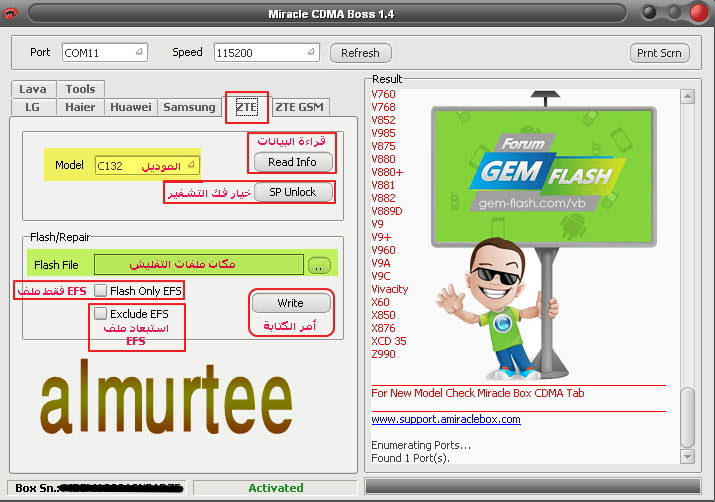The width and height of the screenshot is (715, 502).
Task: Click the XCD 35 entry in Result list
Action: (389, 341)
